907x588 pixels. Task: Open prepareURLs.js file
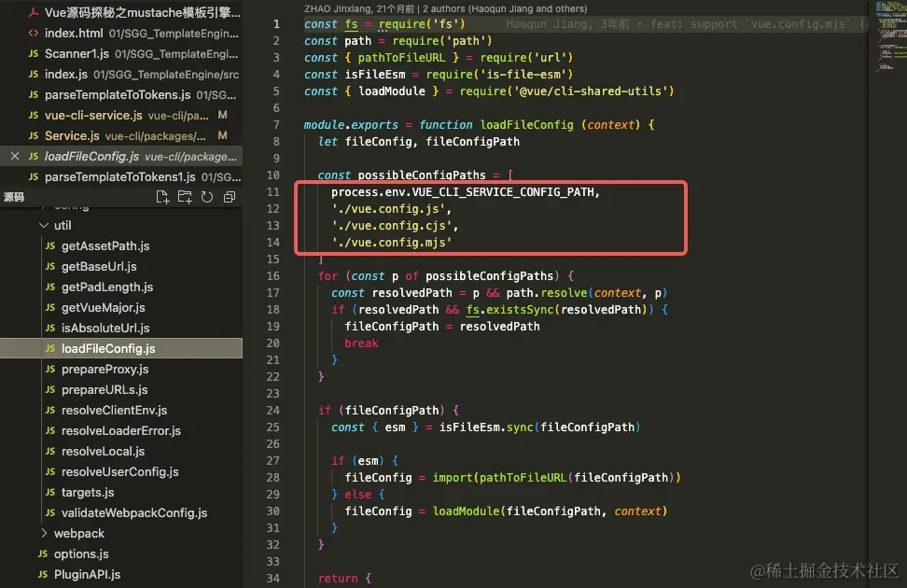105,389
